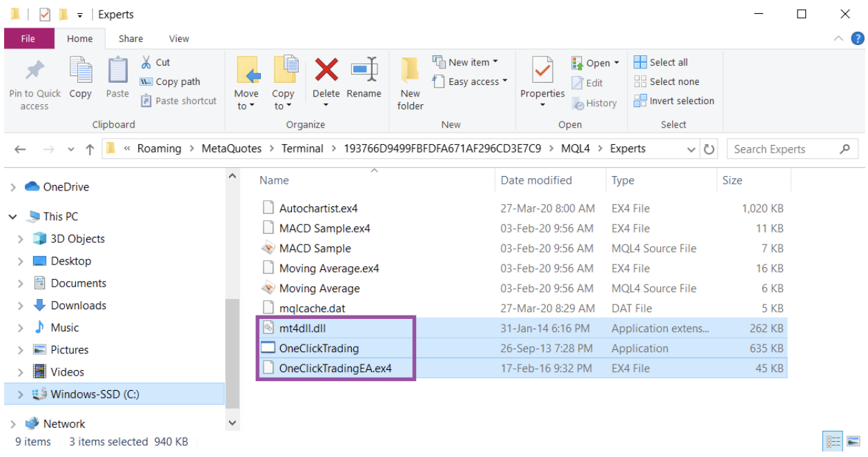Collapse the ribbon with chevron
Screen dimensions: 868x457
(x=839, y=39)
